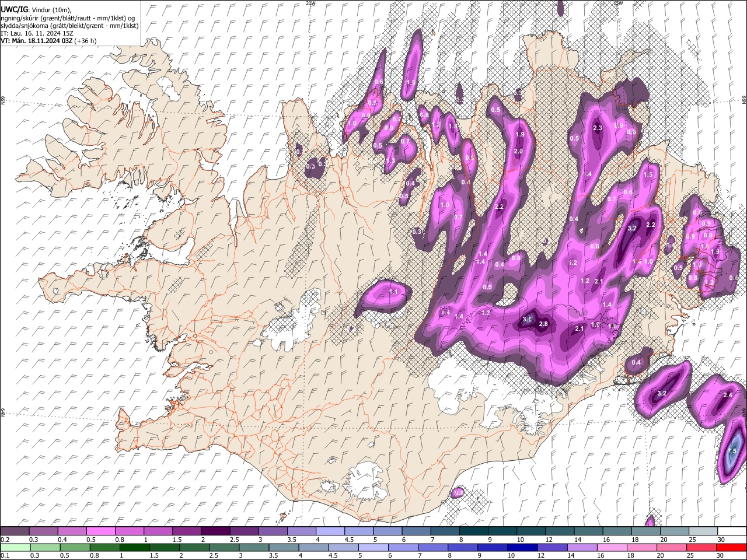747x560 pixels.
Task: Select the red 25 swatch in the green-to-red legend
Action: pos(701,547)
